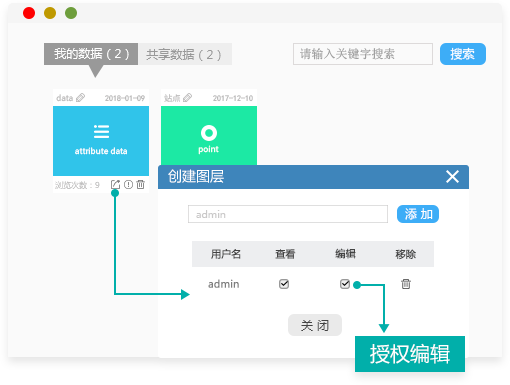
Task: Open the green point card thumbnail
Action: tap(209, 136)
